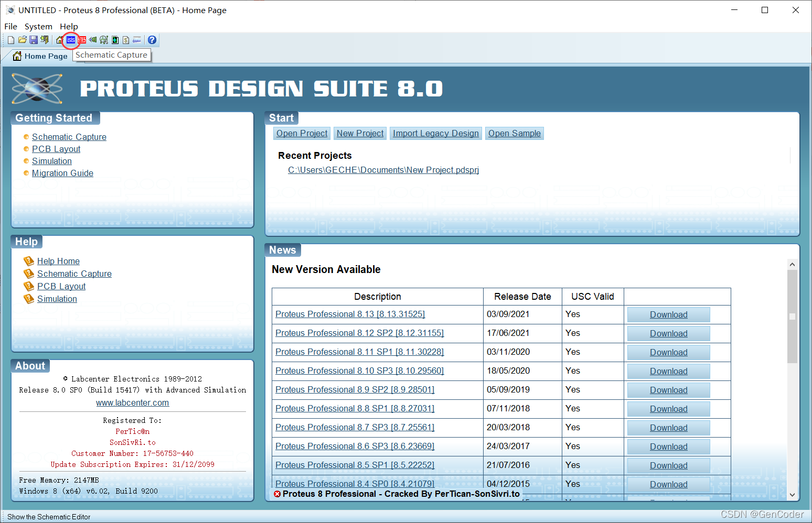The height and width of the screenshot is (523, 812).
Task: Open Schematic Capture link under Getting Started
Action: 69,137
